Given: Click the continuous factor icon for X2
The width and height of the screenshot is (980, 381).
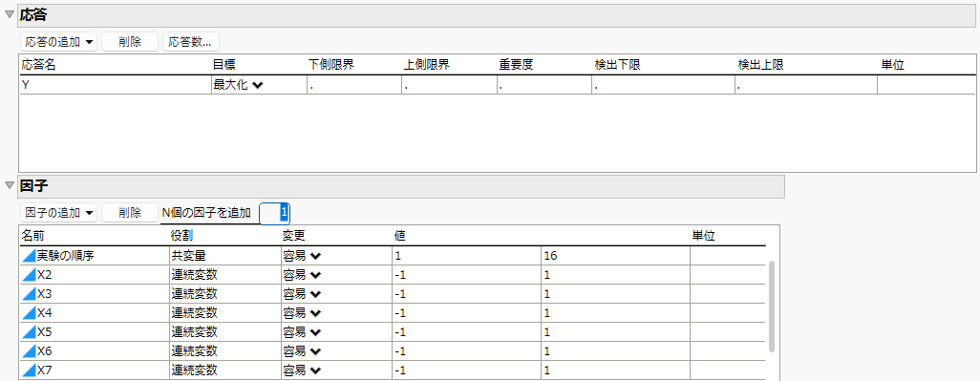Looking at the screenshot, I should click(x=29, y=275).
